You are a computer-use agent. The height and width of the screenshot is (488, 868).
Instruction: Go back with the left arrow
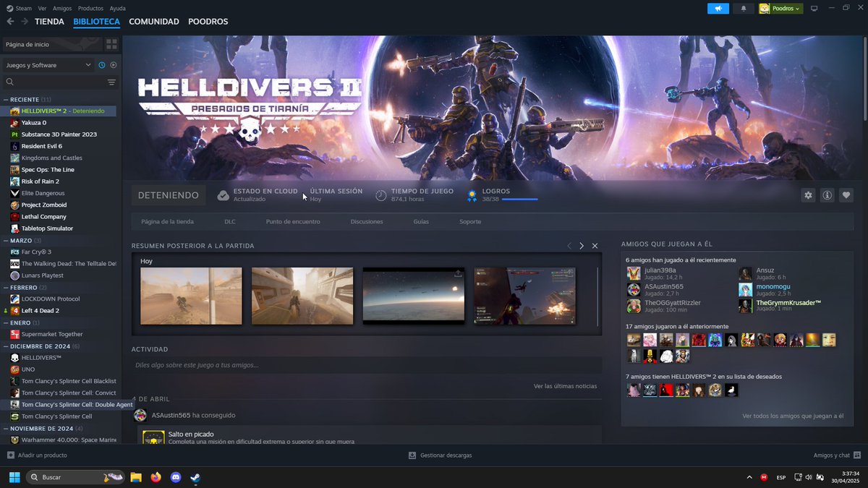click(x=10, y=22)
